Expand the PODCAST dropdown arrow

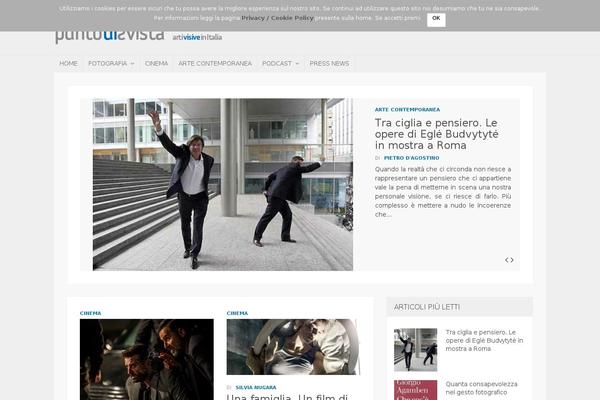(x=297, y=64)
